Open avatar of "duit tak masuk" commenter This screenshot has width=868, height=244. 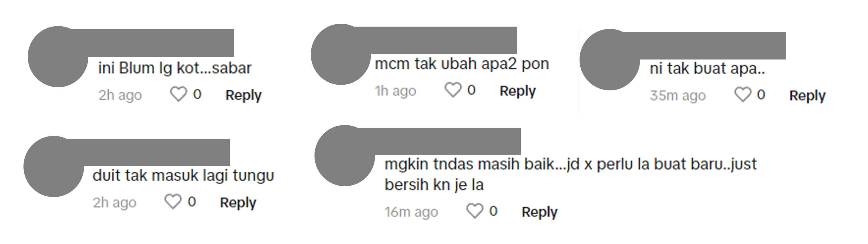tap(53, 166)
